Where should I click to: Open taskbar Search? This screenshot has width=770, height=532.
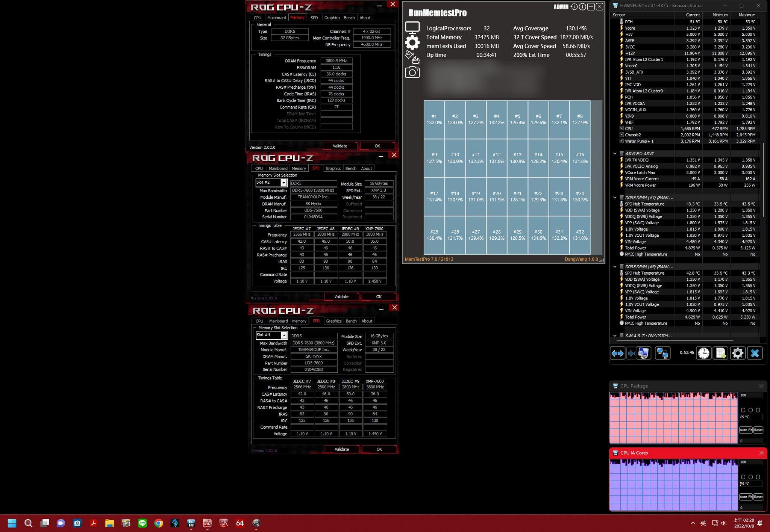tap(28, 523)
